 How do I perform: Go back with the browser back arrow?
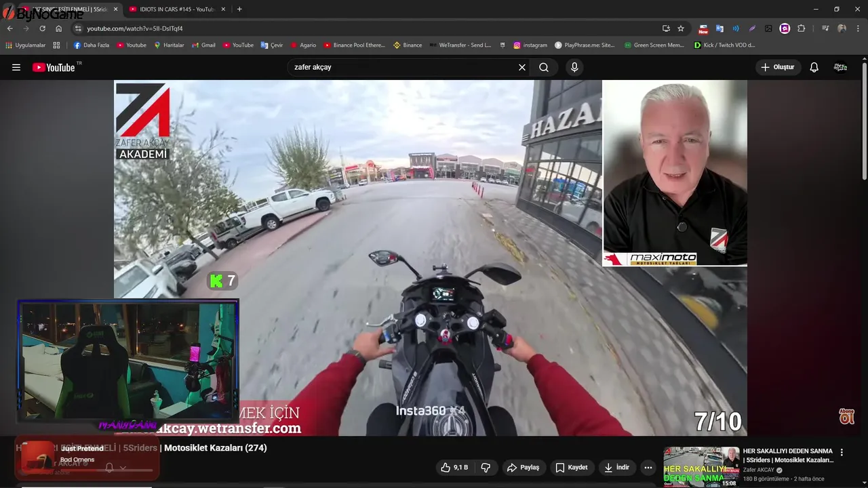click(9, 28)
